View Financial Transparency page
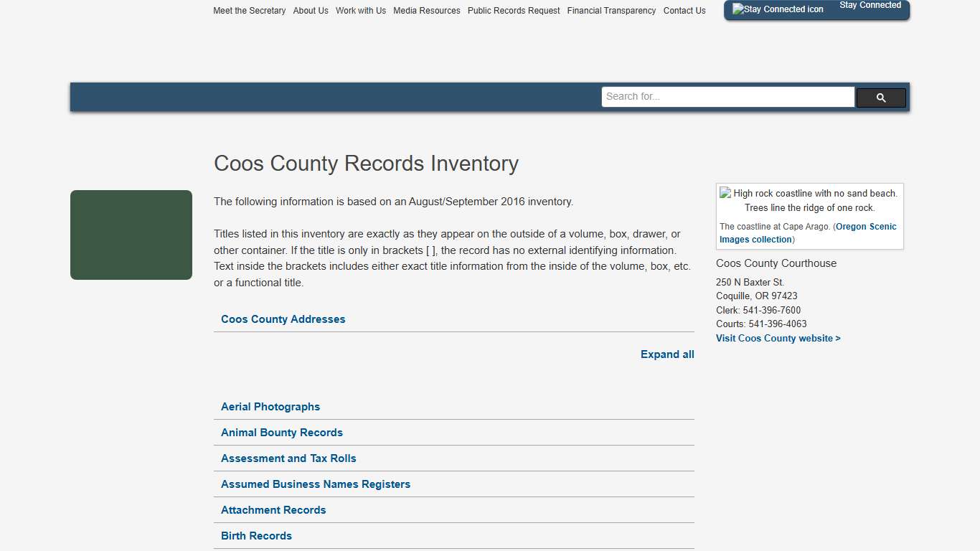Viewport: 980px width, 551px height. point(611,10)
